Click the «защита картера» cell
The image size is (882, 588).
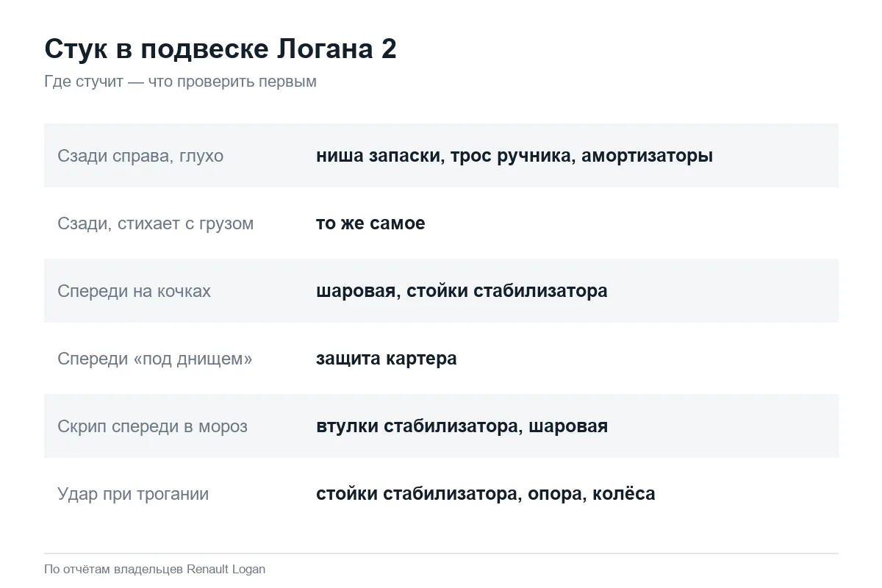pos(387,359)
